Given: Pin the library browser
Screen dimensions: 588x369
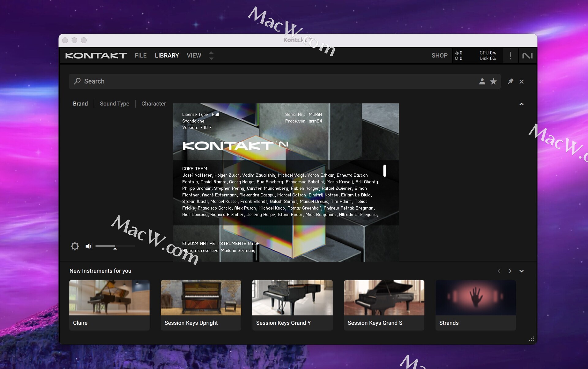Looking at the screenshot, I should (x=510, y=81).
